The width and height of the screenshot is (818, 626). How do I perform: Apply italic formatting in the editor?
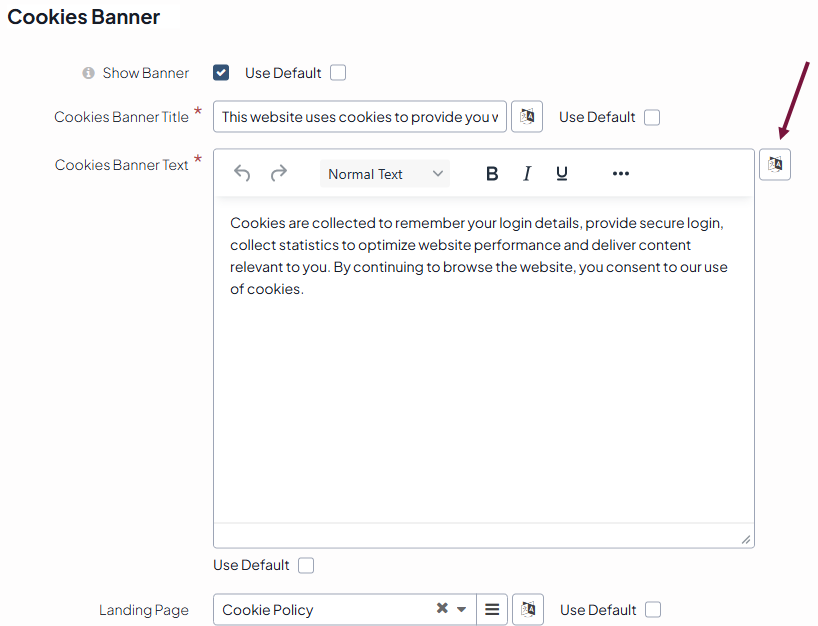[527, 174]
